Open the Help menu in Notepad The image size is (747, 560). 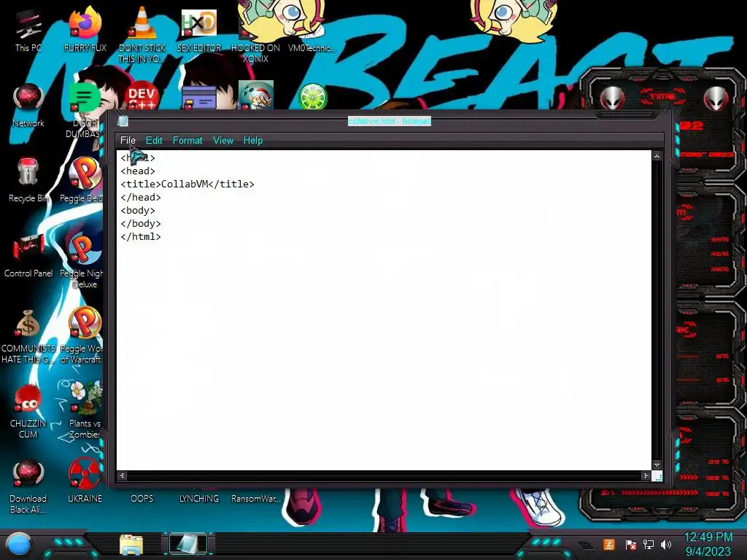(253, 141)
